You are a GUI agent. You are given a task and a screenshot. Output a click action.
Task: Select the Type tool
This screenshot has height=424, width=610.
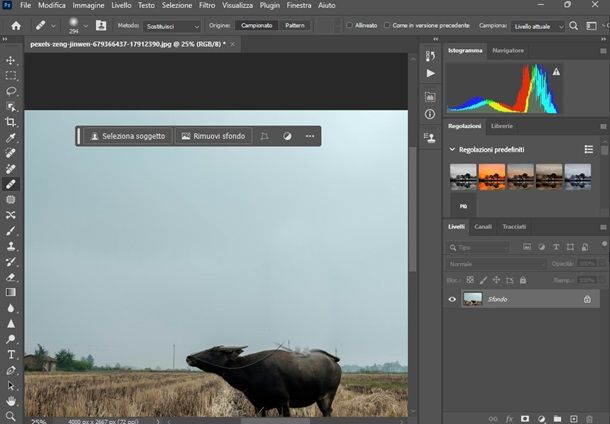click(x=11, y=354)
